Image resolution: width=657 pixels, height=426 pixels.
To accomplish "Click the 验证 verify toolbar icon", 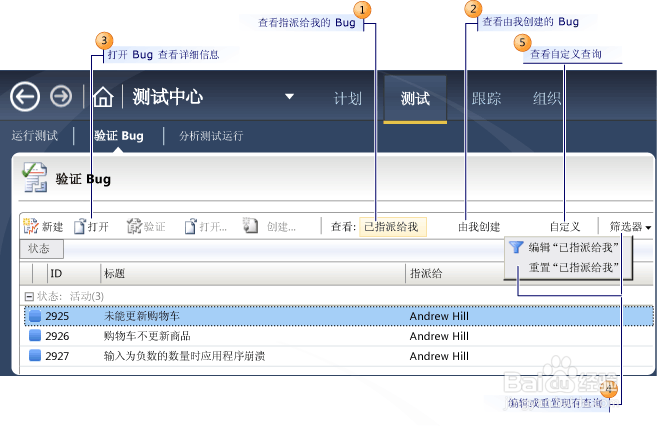I will pos(135,226).
